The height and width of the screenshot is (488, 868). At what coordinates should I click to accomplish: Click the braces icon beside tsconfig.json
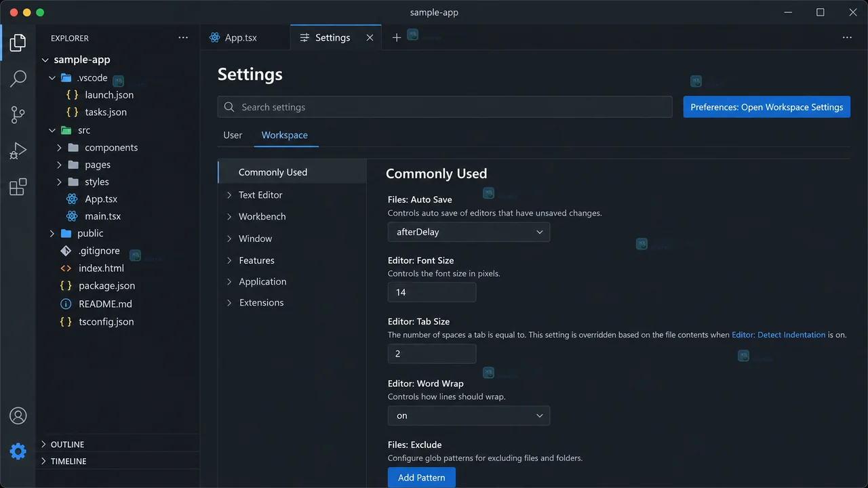click(x=66, y=322)
